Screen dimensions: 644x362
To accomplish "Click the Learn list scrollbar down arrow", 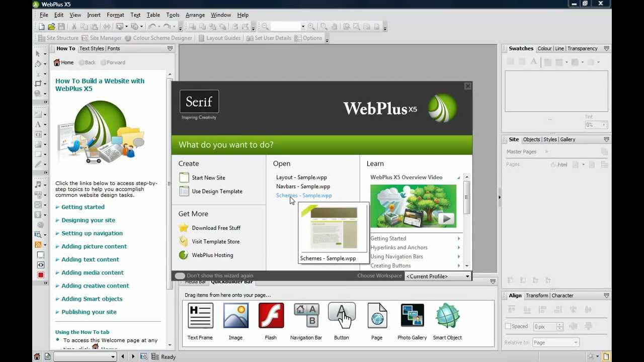I will point(467,266).
